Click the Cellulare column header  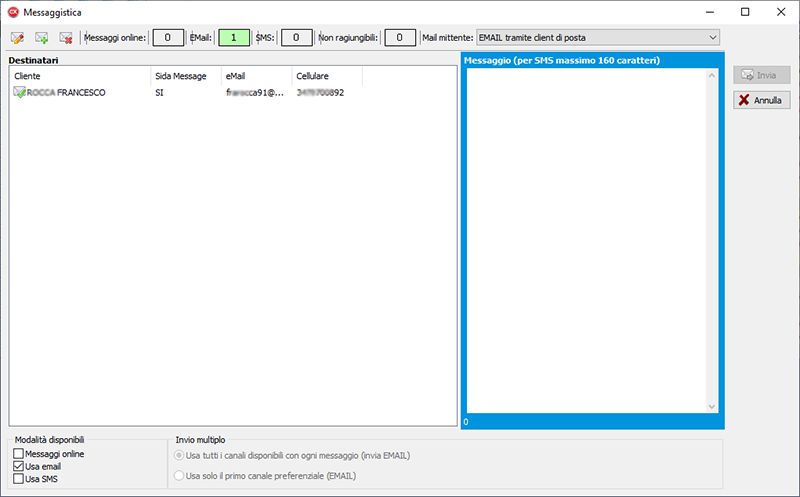click(326, 76)
